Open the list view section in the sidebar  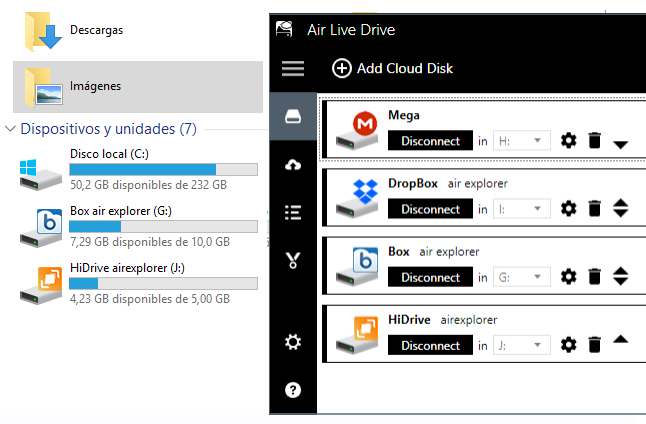coord(293,212)
